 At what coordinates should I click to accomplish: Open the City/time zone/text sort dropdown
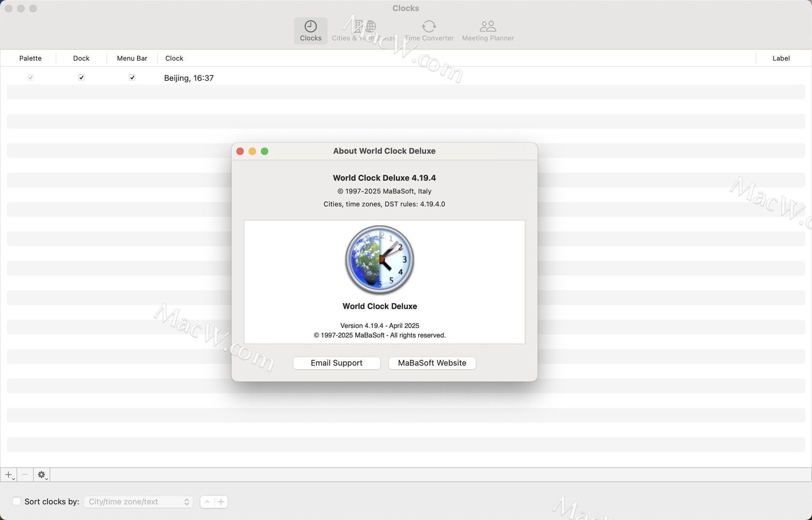coord(138,502)
